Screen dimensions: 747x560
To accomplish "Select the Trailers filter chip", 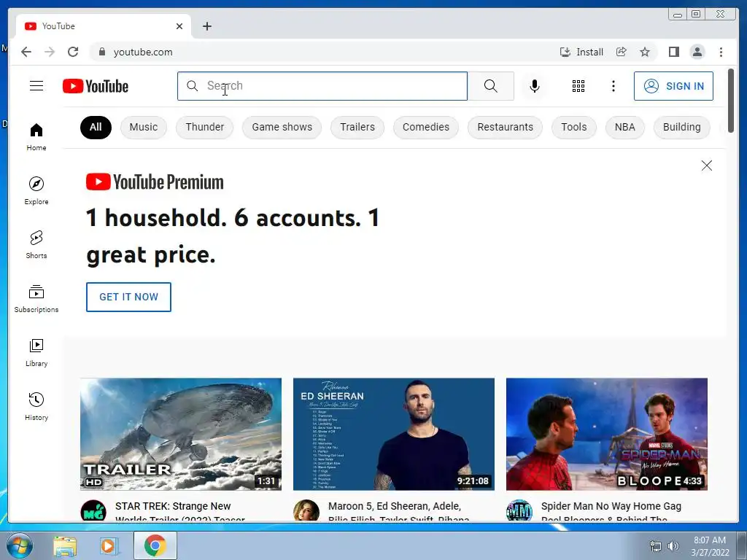I will click(357, 127).
